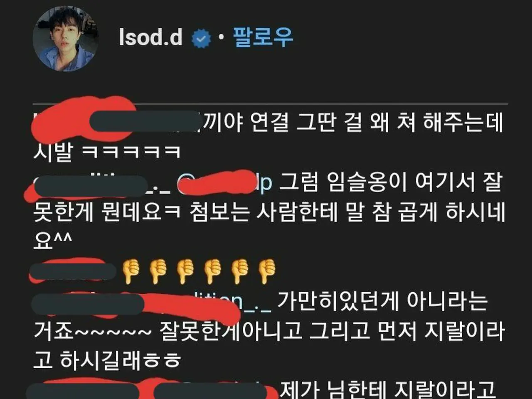Click the third thumbs-down emoji
The height and width of the screenshot is (399, 532).
coord(185,271)
